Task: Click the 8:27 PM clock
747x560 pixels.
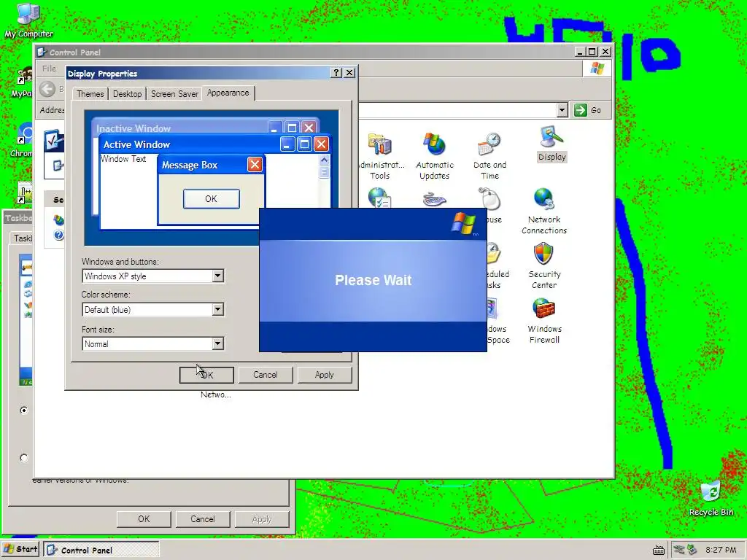Action: (x=721, y=550)
